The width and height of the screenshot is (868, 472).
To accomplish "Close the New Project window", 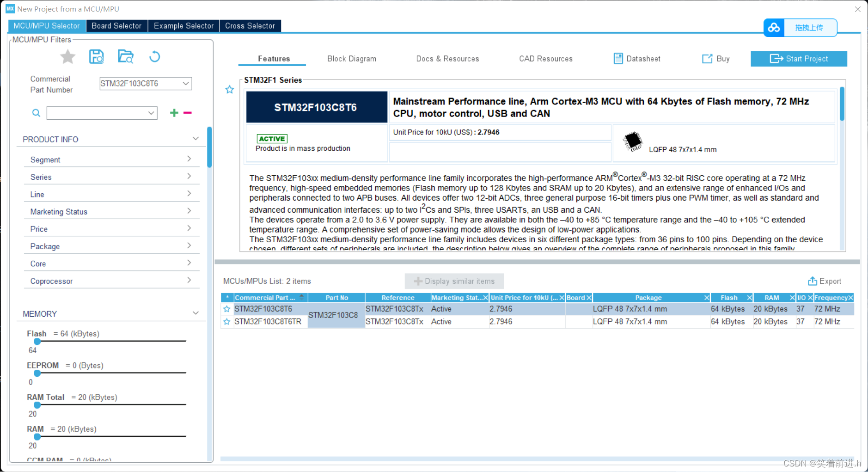I will (x=857, y=9).
